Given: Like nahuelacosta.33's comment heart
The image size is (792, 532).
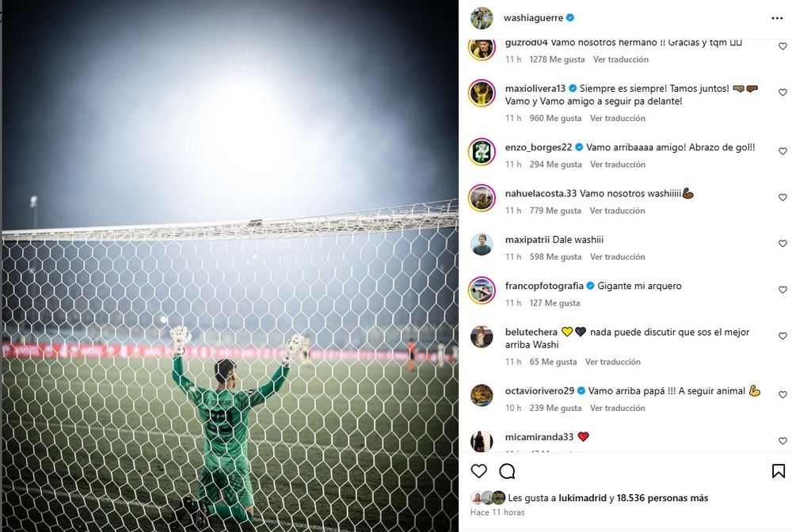Looking at the screenshot, I should point(782,197).
